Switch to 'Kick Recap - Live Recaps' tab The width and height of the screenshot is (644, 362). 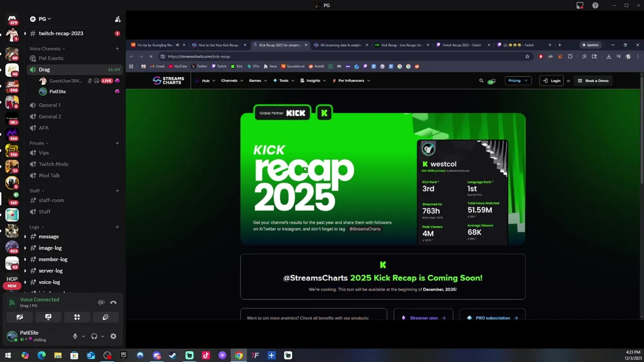pos(401,45)
